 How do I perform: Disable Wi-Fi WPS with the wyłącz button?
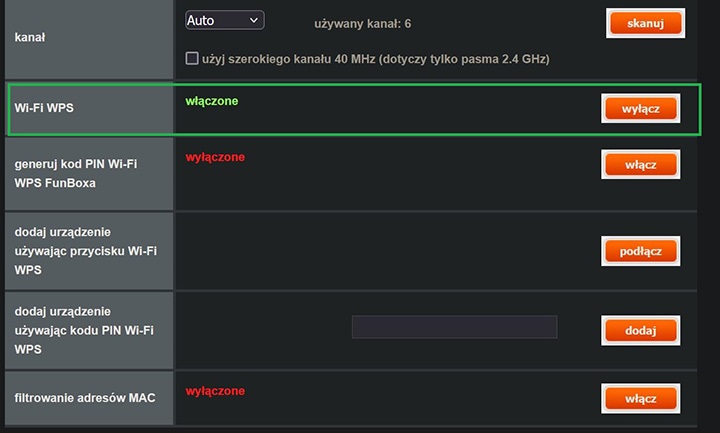641,108
